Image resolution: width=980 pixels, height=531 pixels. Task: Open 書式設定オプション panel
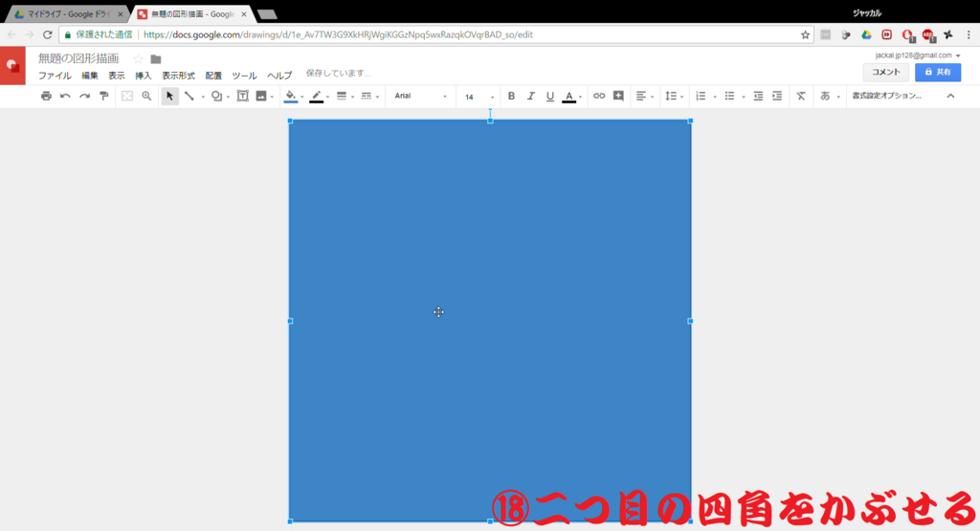pyautogui.click(x=886, y=97)
